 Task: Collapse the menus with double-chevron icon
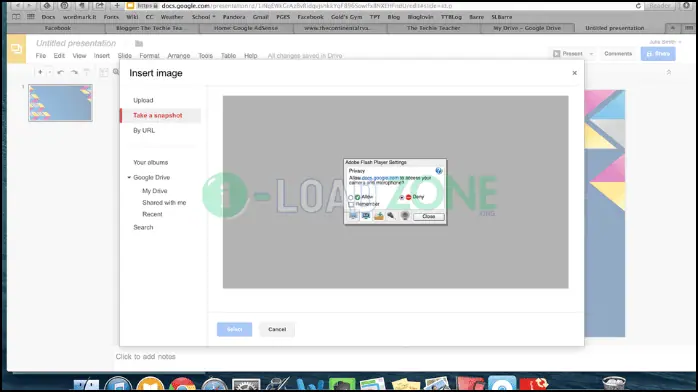[669, 72]
